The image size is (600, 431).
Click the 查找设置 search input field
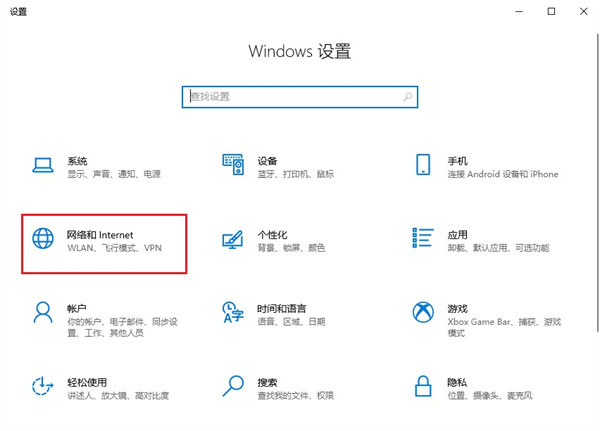tap(300, 97)
